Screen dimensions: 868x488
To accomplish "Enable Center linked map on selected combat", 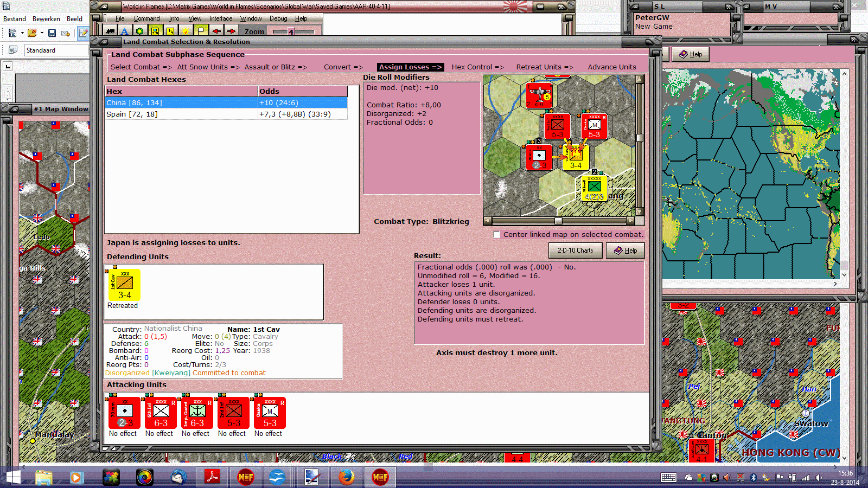I will 497,235.
